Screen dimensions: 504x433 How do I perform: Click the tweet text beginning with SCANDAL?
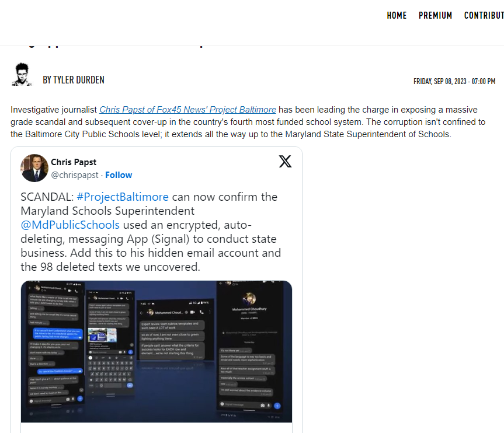tap(151, 232)
